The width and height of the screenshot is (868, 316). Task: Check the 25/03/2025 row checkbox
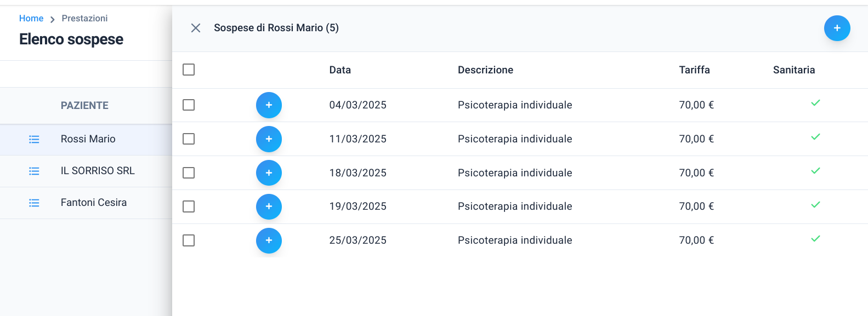tap(189, 240)
